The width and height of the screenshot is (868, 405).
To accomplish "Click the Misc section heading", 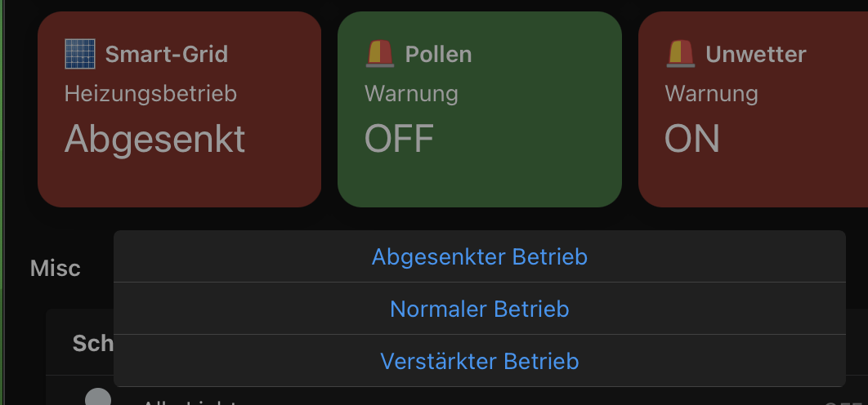I will [56, 269].
